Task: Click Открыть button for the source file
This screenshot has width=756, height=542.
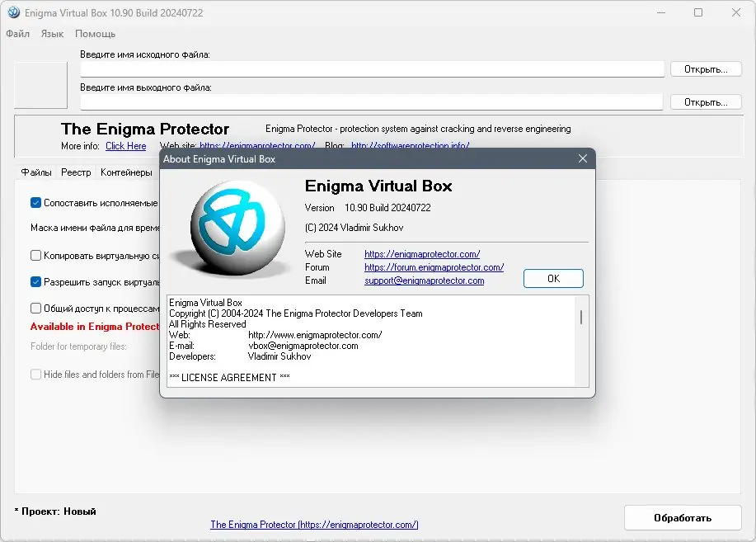Action: pos(706,69)
